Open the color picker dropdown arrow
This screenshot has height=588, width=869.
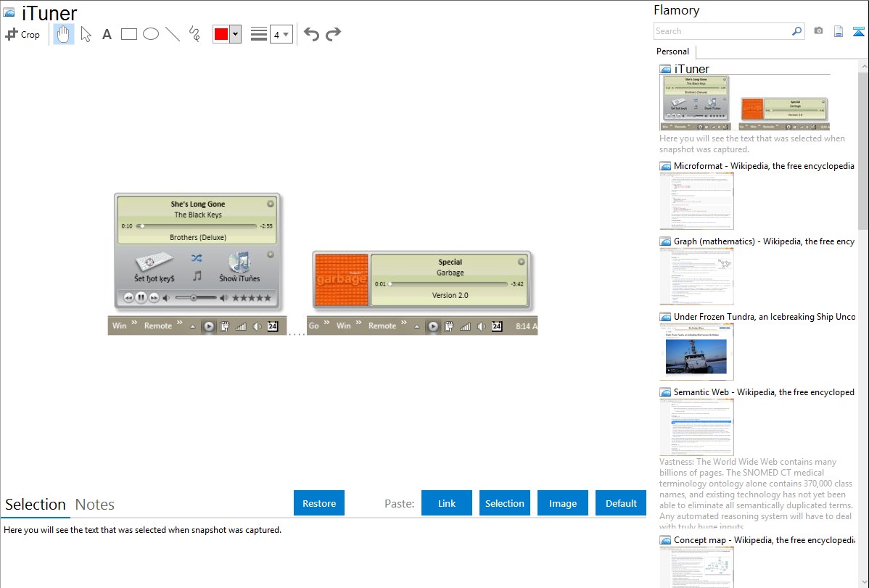point(236,34)
